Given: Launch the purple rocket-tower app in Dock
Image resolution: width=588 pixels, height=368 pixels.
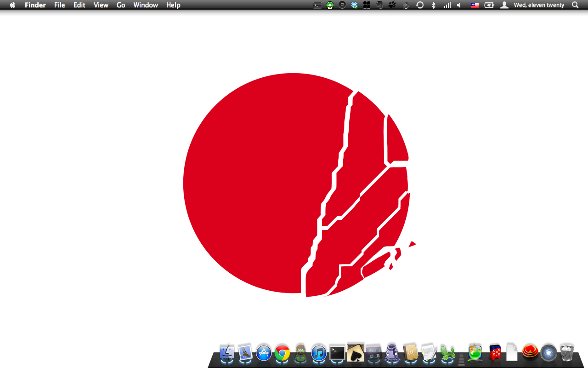Looking at the screenshot, I should click(x=392, y=353).
